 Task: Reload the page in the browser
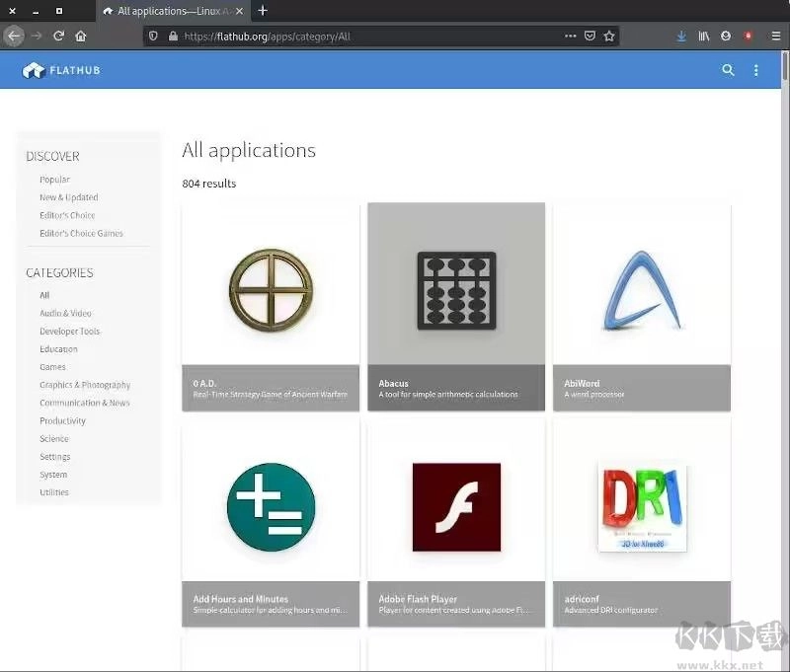coord(58,36)
